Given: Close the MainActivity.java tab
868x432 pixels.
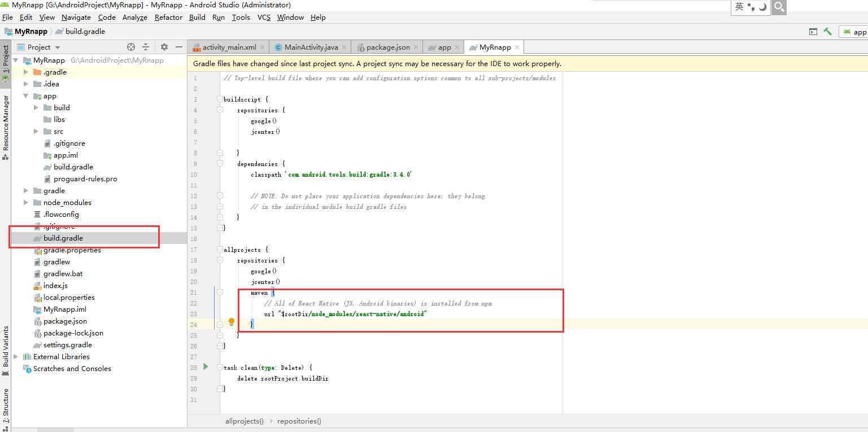Looking at the screenshot, I should (x=346, y=47).
